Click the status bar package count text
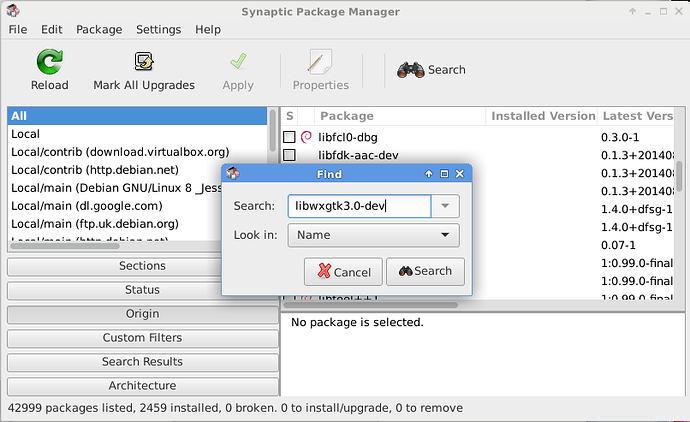Screen dimensions: 690x422 (235, 408)
